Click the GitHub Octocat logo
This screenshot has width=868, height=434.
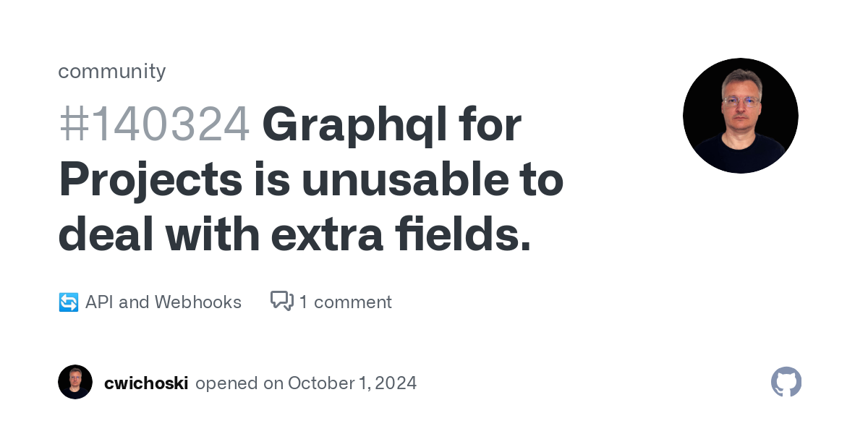[786, 382]
